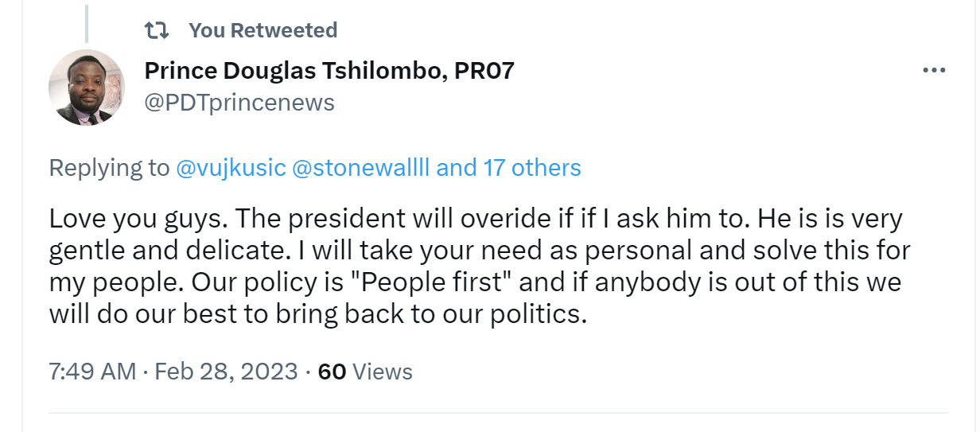Click the "Views" label
Viewport: 980px width, 432px height.
tap(382, 372)
